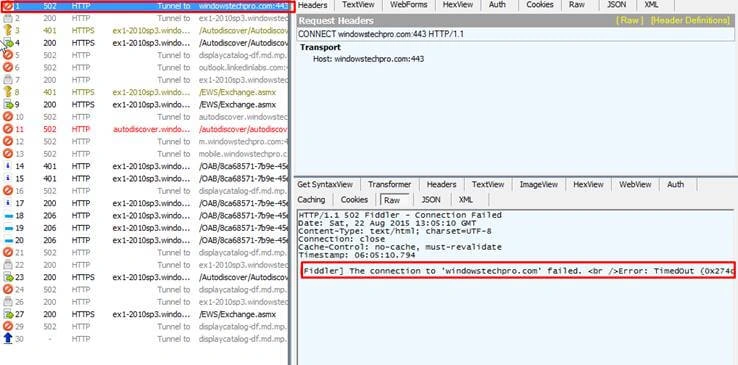Click the Transport header group label

point(320,48)
